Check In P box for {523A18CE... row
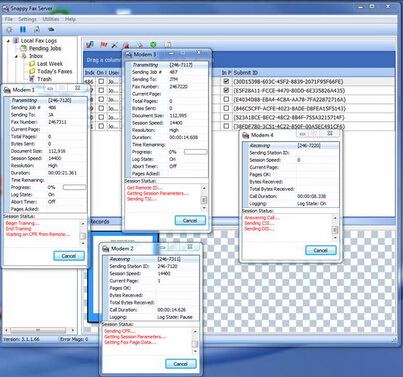403x377 pixels. pyautogui.click(x=226, y=117)
